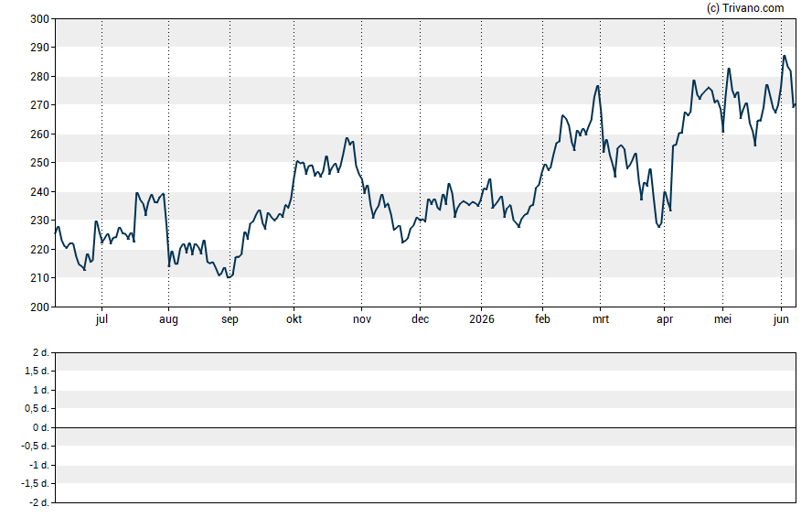Click the 260 value on the price axis

click(x=40, y=135)
